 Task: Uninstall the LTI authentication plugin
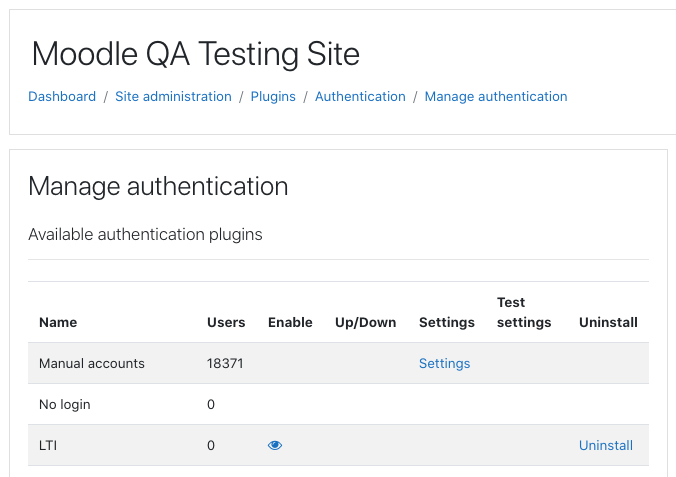point(606,445)
